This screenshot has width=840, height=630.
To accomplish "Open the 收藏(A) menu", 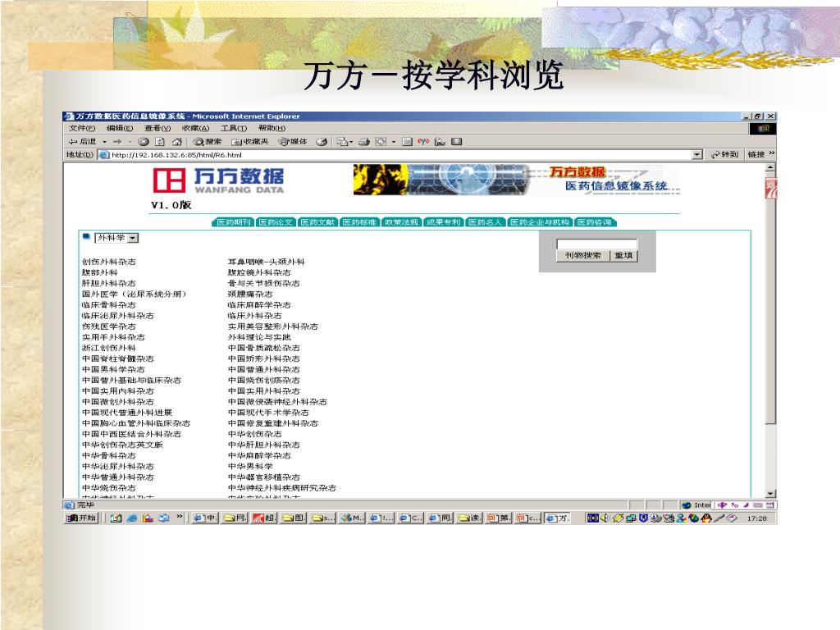I will (x=195, y=128).
